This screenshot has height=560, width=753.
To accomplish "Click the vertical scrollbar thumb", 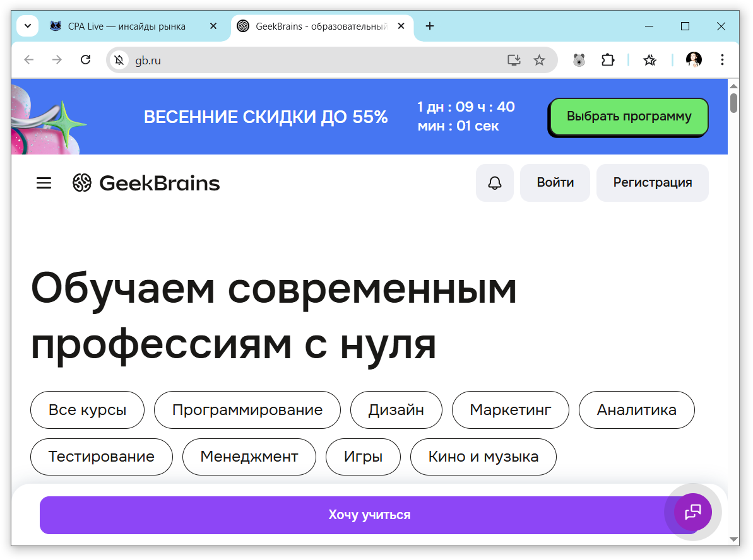I will (733, 103).
